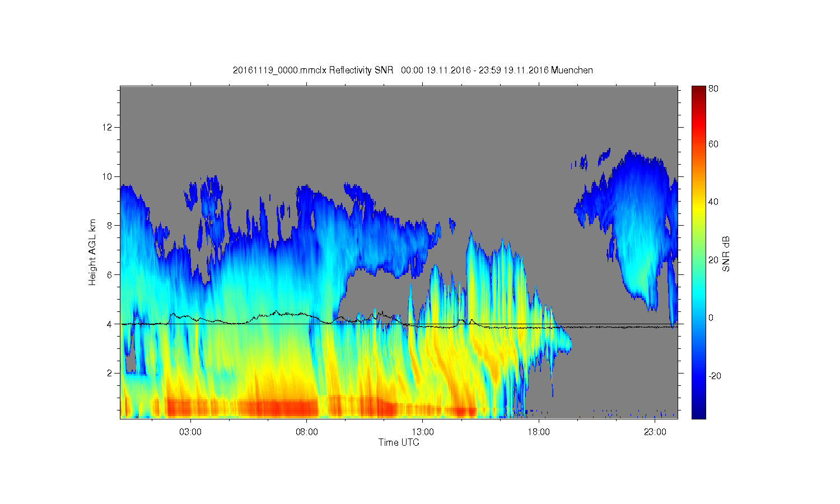
Task: Click the 08:00 time tick label
Action: pos(307,432)
